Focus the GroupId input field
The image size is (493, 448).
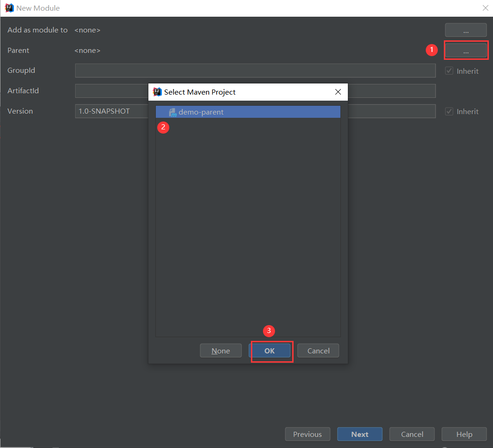point(255,70)
